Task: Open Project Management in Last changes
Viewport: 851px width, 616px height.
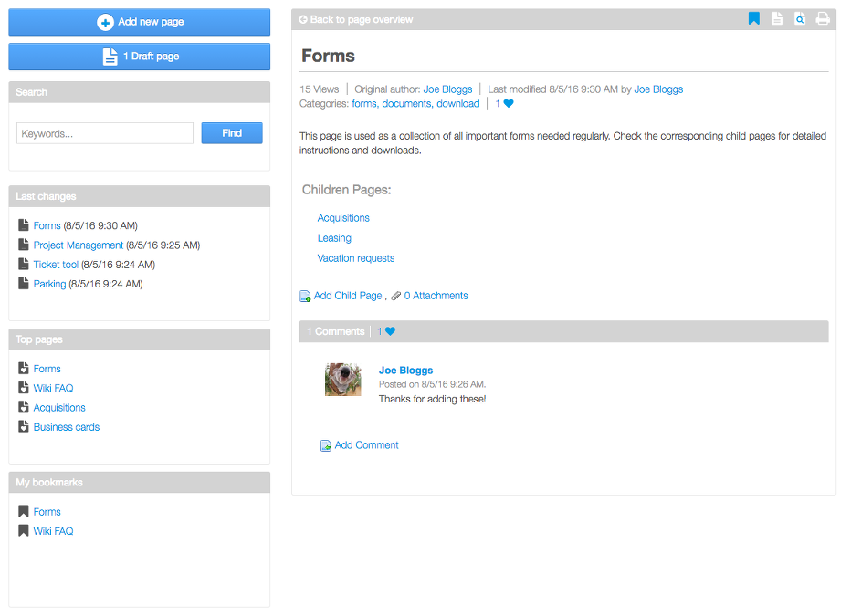Action: [79, 245]
